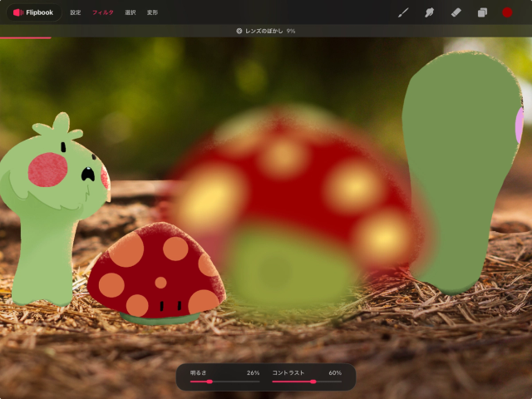Click the pink blur progress bar
Image resolution: width=532 pixels, height=399 pixels.
tap(26, 37)
